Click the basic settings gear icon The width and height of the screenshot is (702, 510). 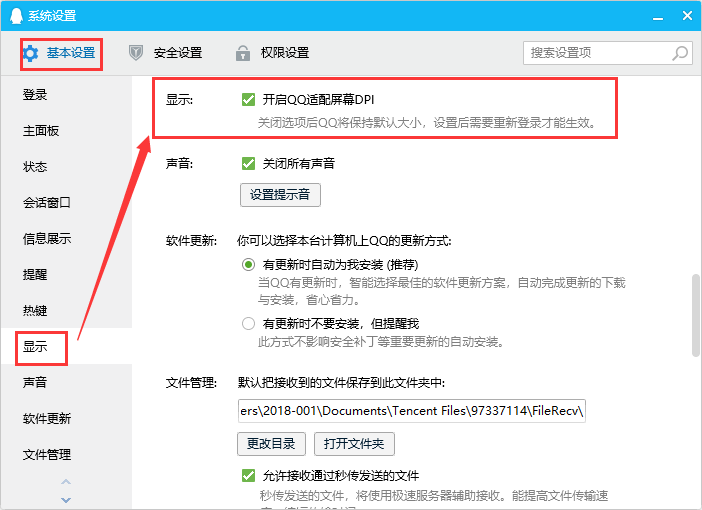tap(30, 53)
